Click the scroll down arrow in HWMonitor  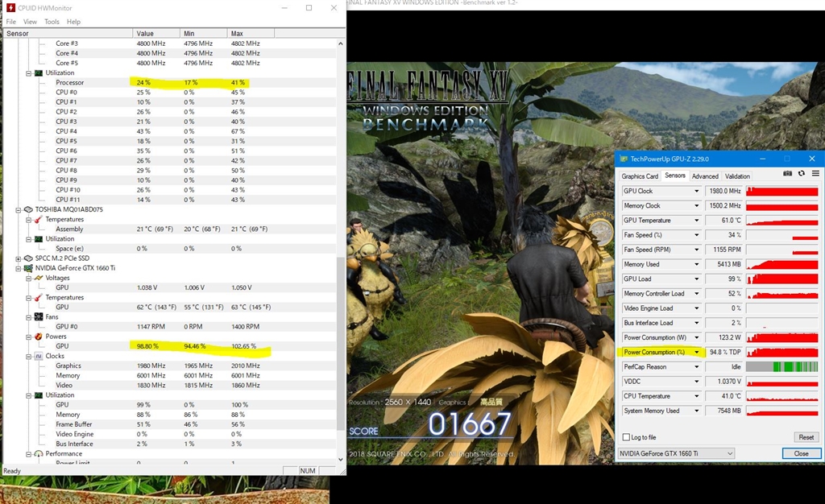coord(341,459)
